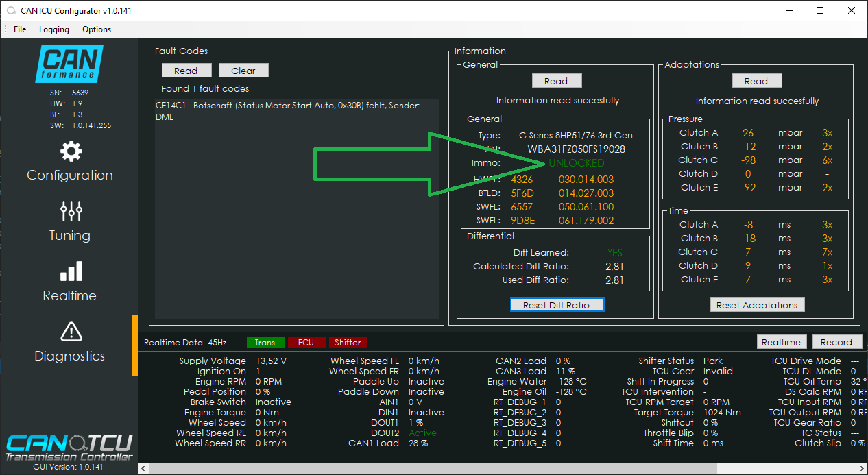Open the Options menu
The height and width of the screenshot is (475, 868).
[97, 29]
